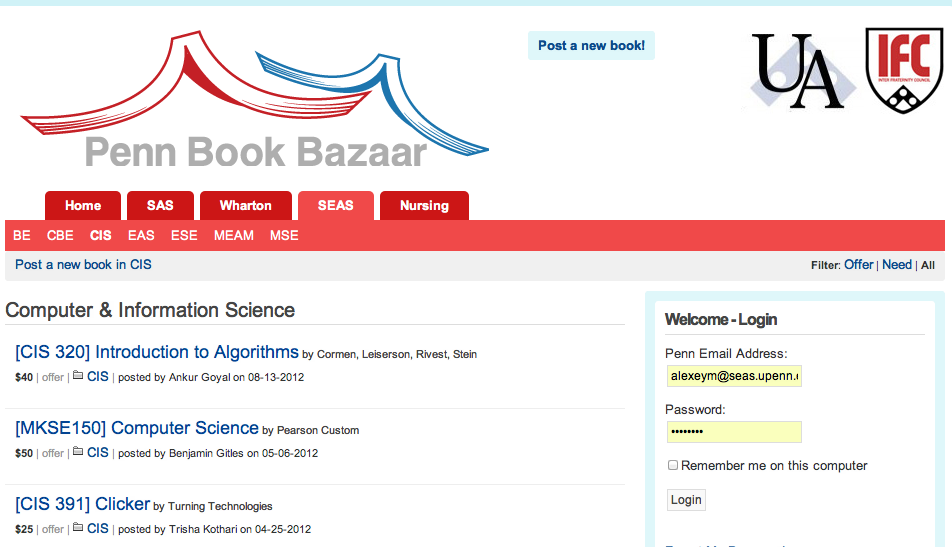Click the Login button
The height and width of the screenshot is (547, 952).
(x=686, y=500)
